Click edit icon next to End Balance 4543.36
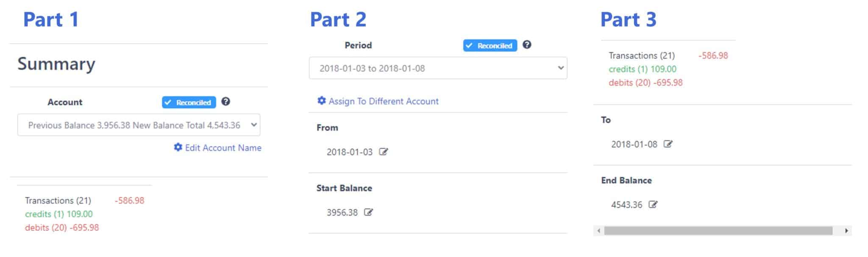 coord(653,205)
